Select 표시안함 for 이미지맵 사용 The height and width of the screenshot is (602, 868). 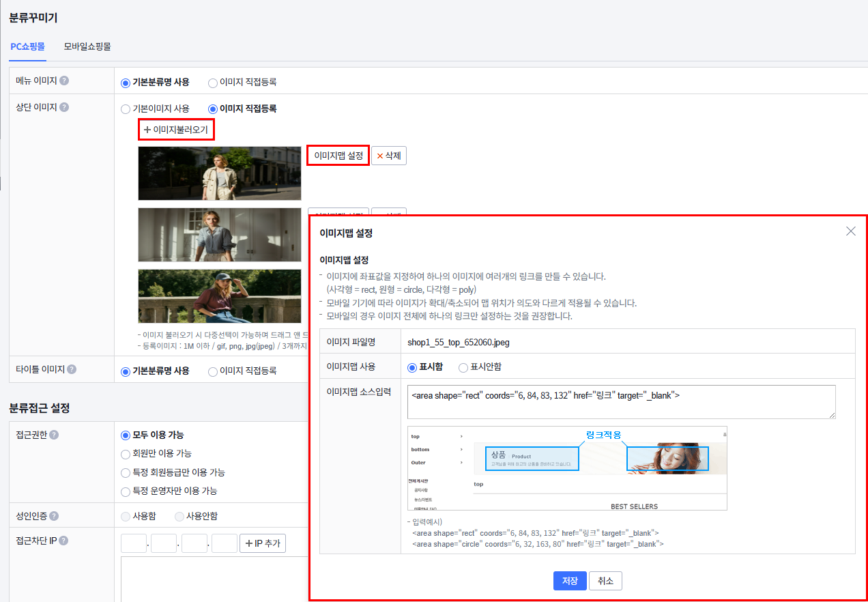[464, 367]
